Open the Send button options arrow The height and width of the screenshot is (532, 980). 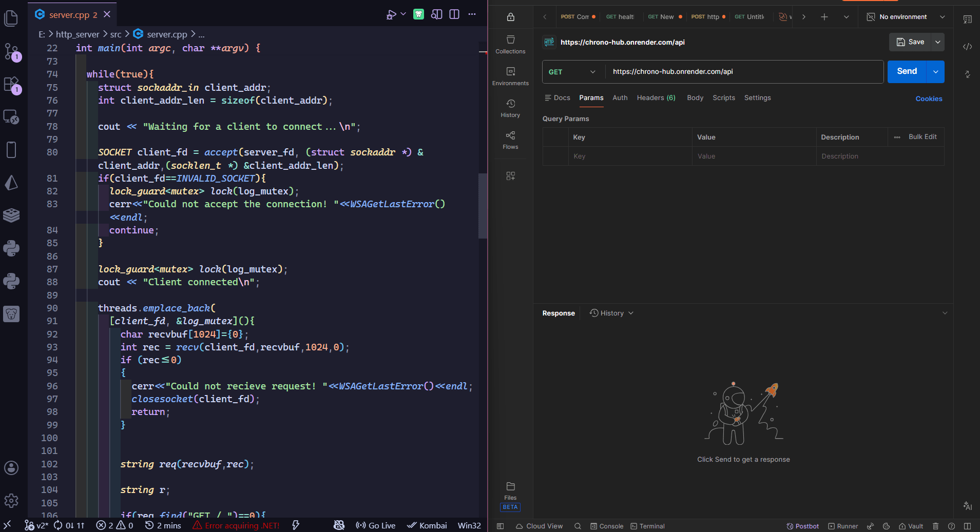point(936,72)
